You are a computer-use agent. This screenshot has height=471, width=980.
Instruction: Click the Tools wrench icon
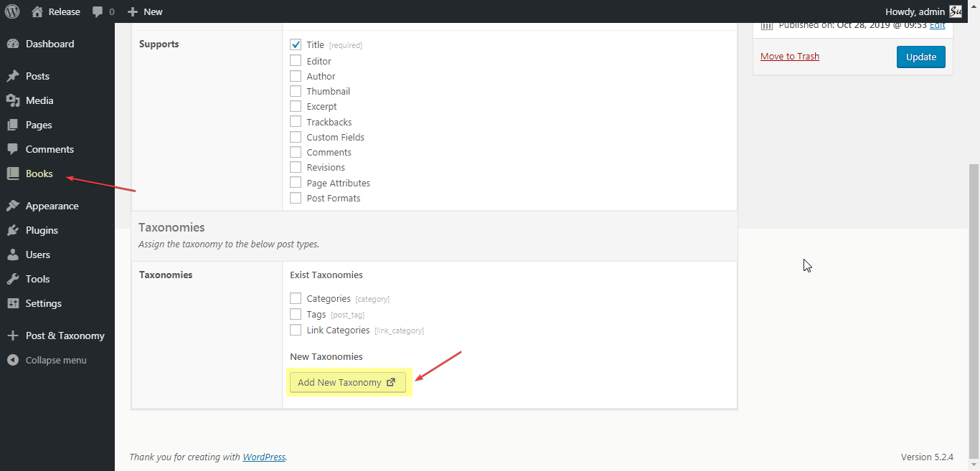click(x=13, y=279)
